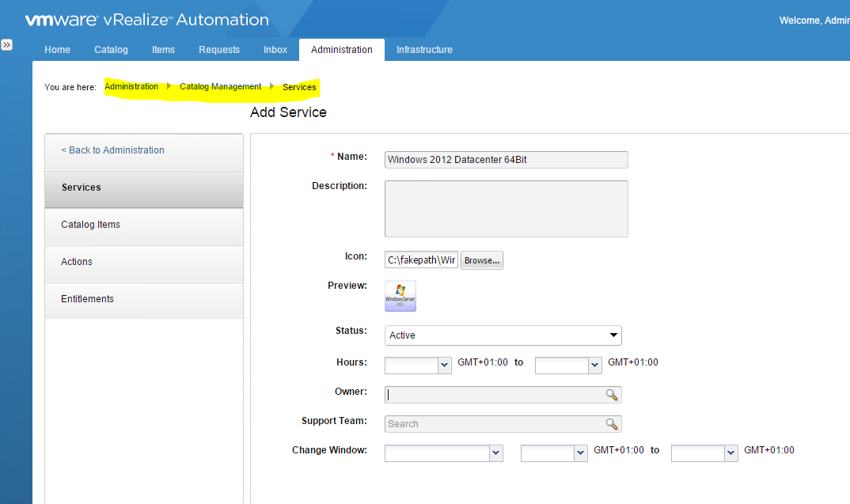Expand the collapsed side panel arrow icon
Viewport: 850px width, 504px height.
point(6,45)
